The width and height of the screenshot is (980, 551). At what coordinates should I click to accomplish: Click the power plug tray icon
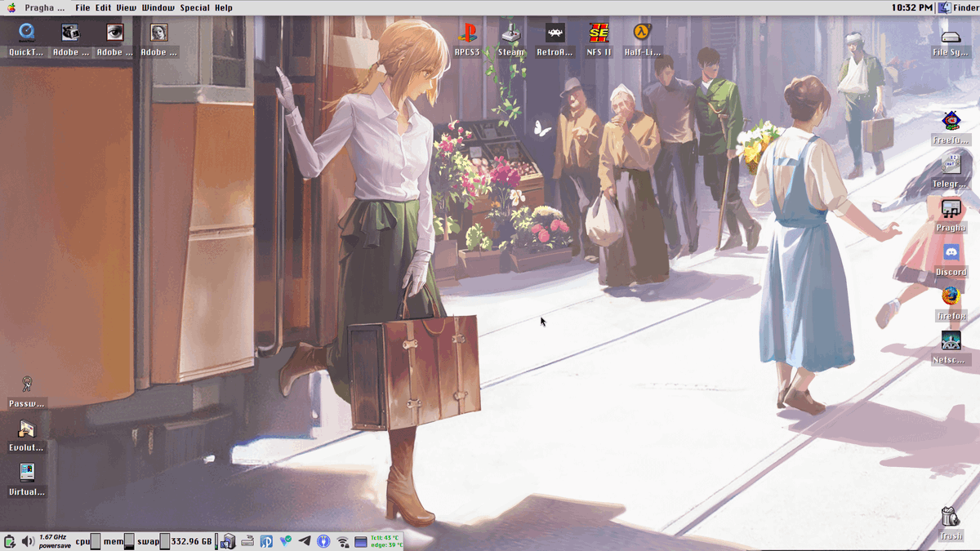(x=323, y=541)
